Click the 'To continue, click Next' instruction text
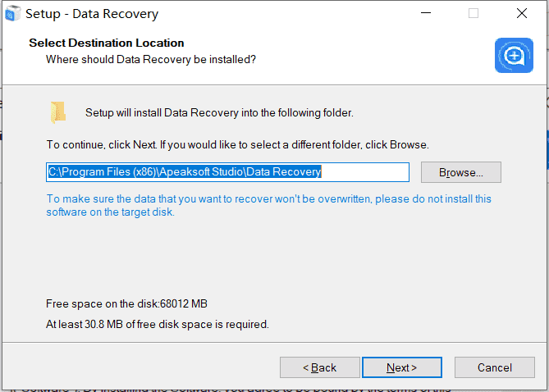Image resolution: width=549 pixels, height=392 pixels. (238, 144)
